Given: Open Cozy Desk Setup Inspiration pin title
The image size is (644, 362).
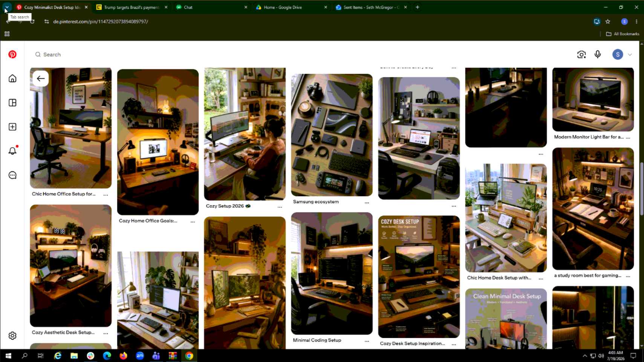Looking at the screenshot, I should [x=412, y=343].
